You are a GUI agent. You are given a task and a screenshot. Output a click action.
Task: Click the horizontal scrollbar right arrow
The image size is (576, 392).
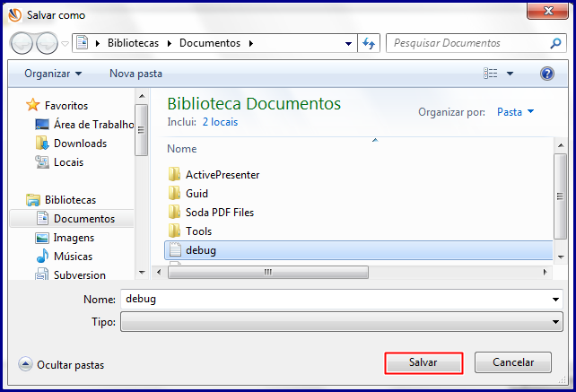pos(545,272)
